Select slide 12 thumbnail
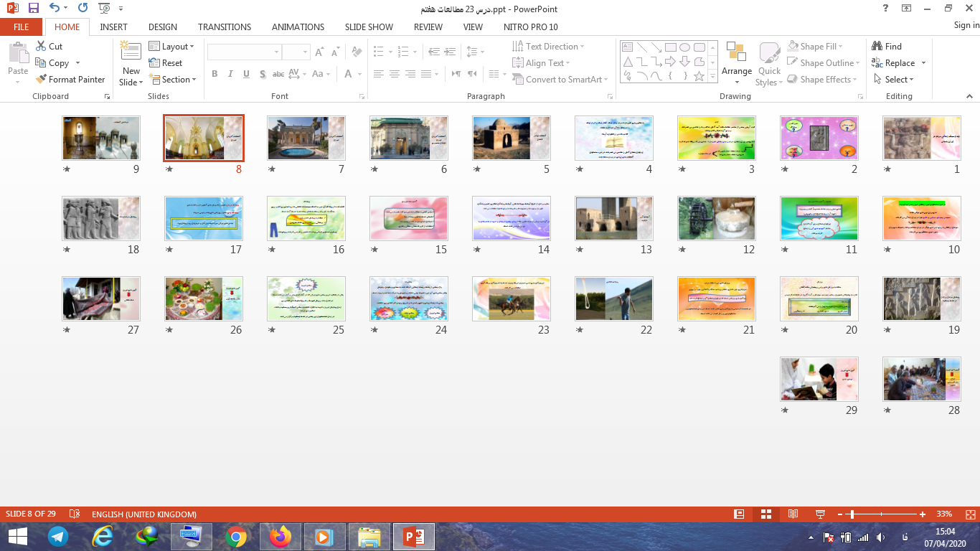The image size is (980, 551). pos(716,218)
